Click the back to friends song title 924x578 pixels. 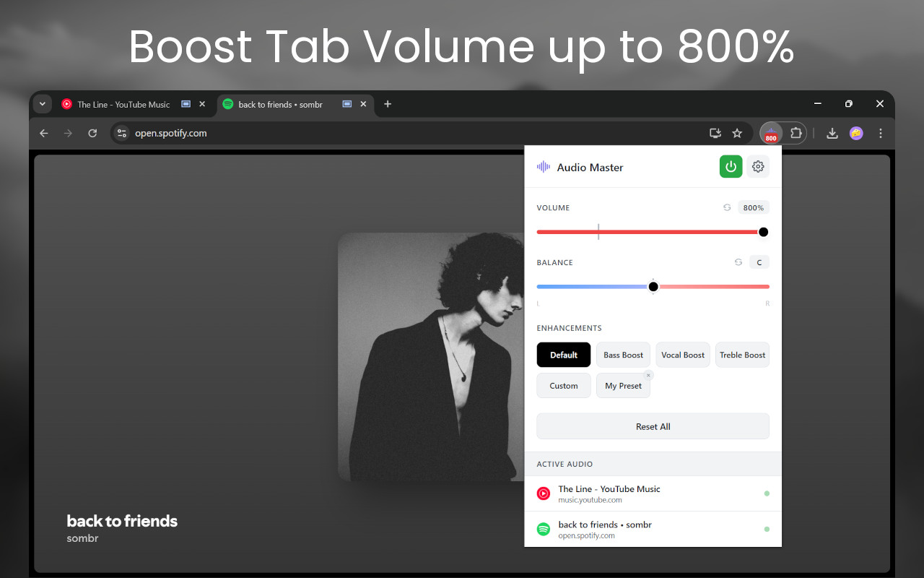122,521
